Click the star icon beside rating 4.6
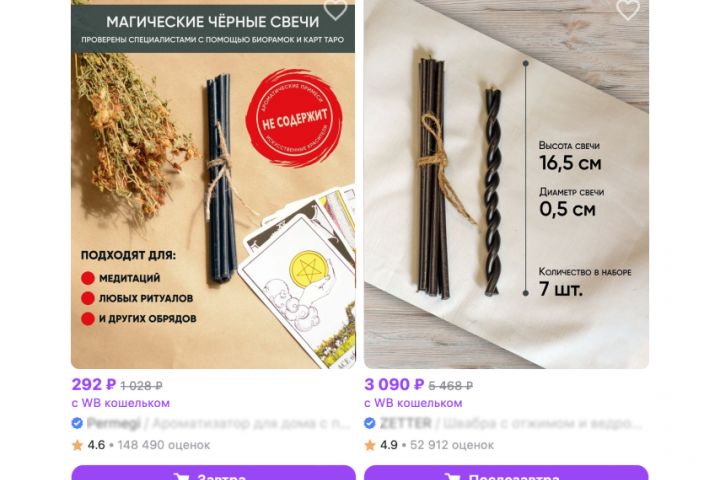This screenshot has width=720, height=480. pyautogui.click(x=78, y=445)
